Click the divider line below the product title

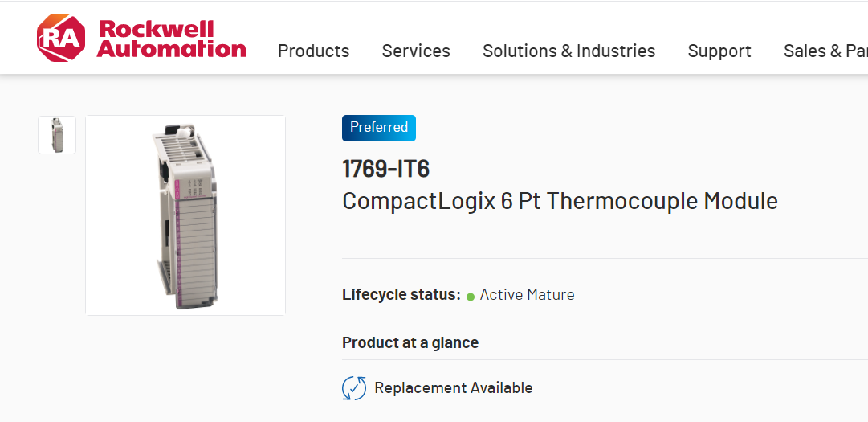(602, 259)
